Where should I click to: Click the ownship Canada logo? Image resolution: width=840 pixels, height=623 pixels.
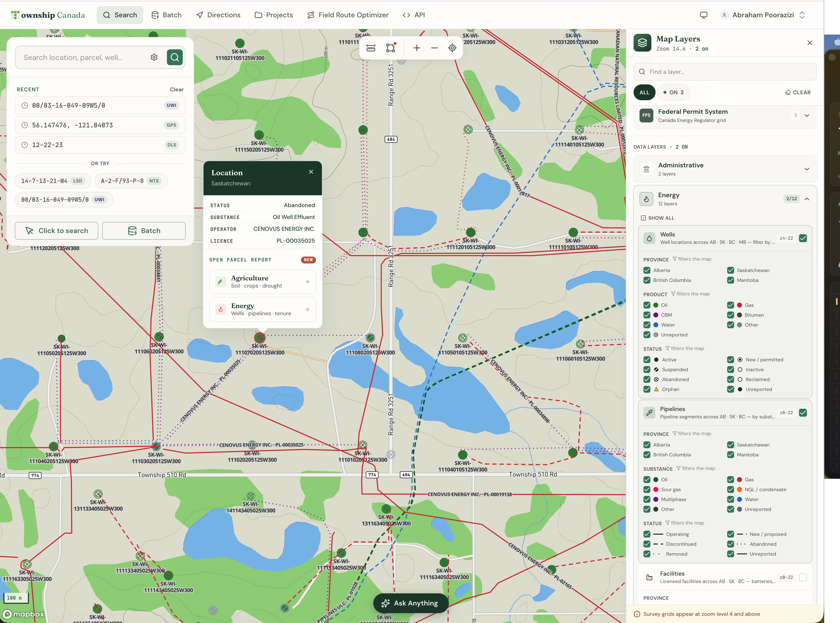pyautogui.click(x=48, y=15)
